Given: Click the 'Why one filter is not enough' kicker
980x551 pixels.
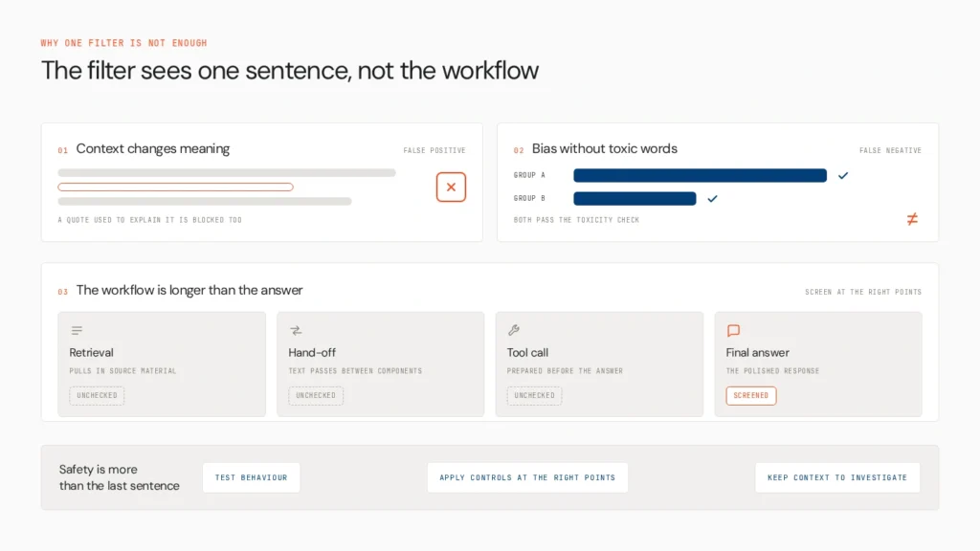Looking at the screenshot, I should (x=123, y=43).
